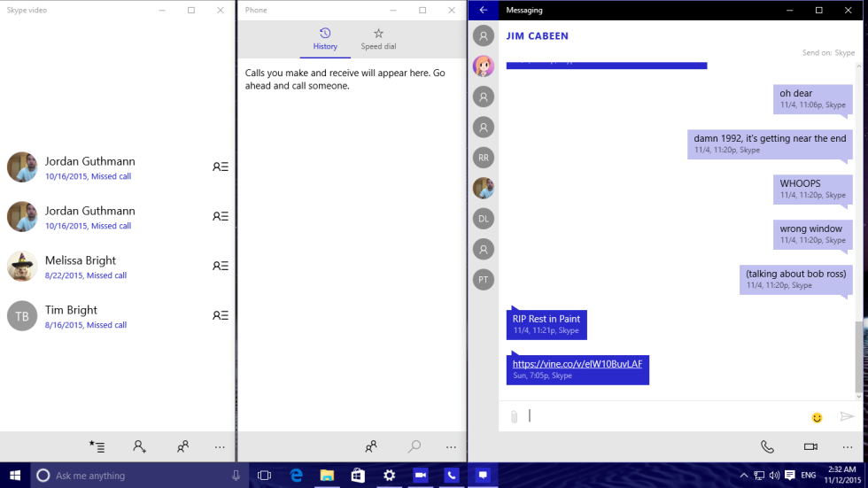Viewport: 868px width, 488px height.
Task: Open Windows Store from taskbar
Action: click(358, 476)
